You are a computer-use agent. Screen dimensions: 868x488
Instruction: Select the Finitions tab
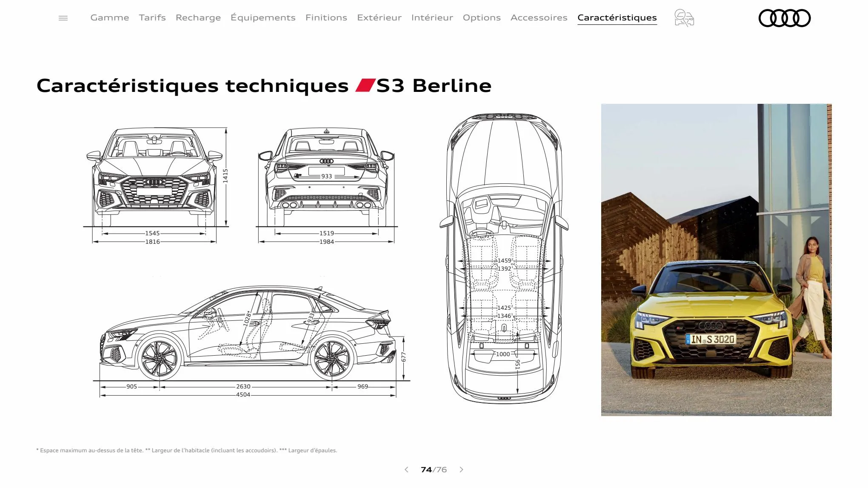pyautogui.click(x=326, y=18)
